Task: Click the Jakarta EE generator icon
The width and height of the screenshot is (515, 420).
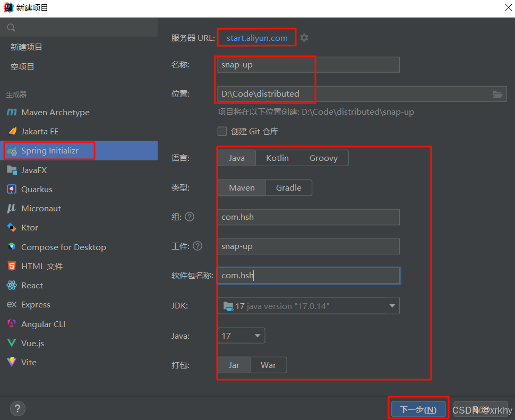Action: pos(12,131)
